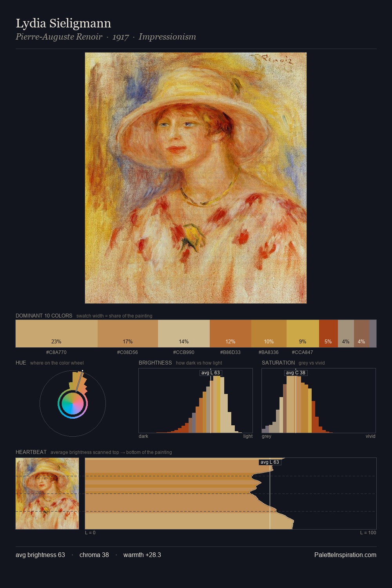Click the '#C08D56' hex label
The height and width of the screenshot is (588, 392).
127,352
